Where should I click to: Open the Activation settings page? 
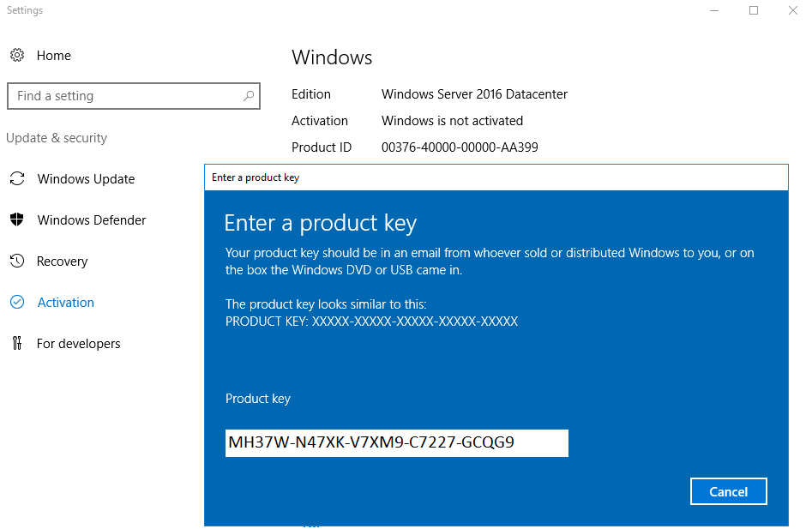(66, 302)
